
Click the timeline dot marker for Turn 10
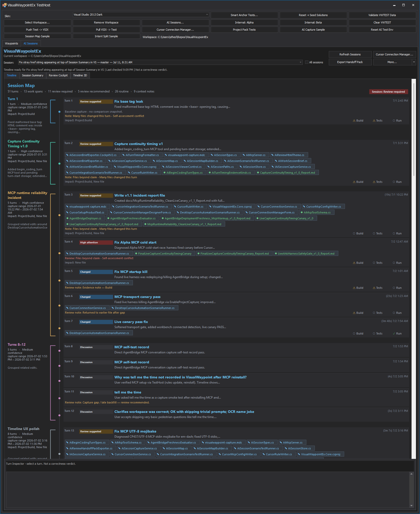(x=60, y=381)
